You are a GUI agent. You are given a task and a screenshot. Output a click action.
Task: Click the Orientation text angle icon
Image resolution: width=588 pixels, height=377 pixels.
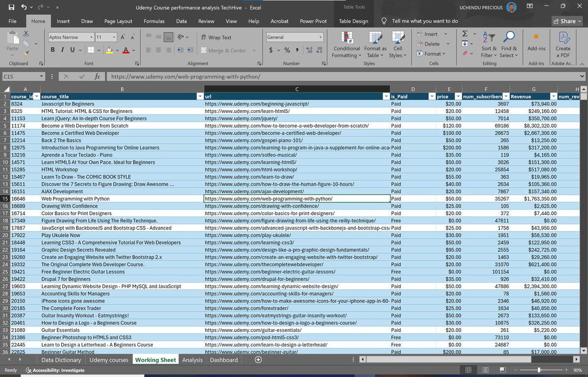point(181,37)
